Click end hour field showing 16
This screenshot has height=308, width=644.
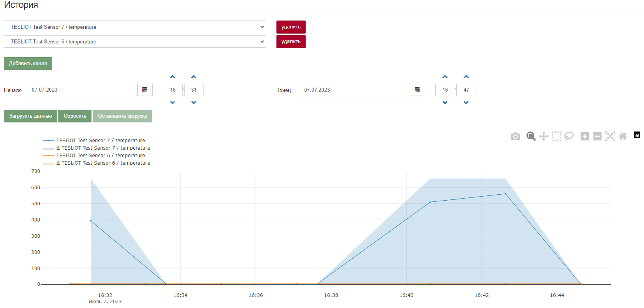445,90
